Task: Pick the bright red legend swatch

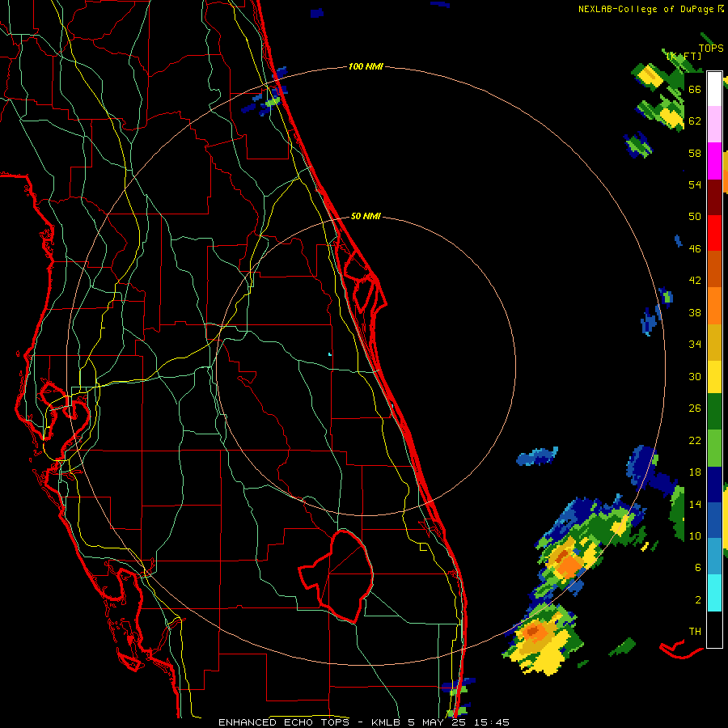Action: click(x=714, y=233)
